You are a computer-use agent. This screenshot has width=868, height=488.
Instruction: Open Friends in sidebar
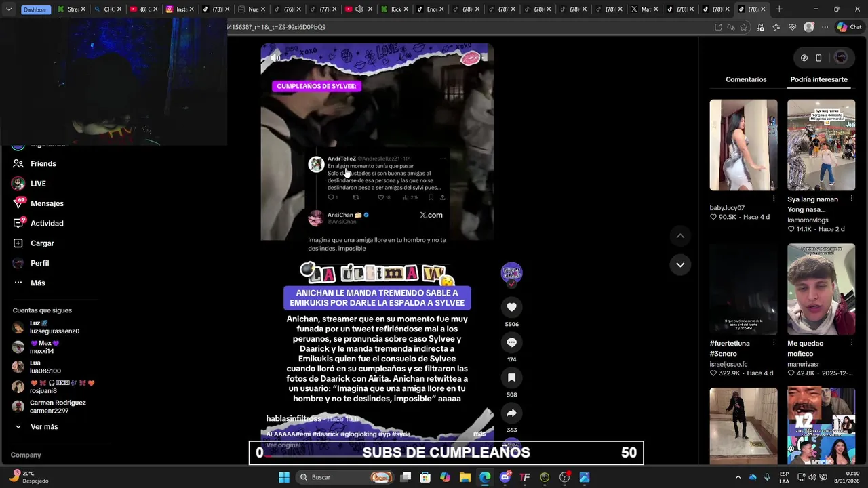coord(43,163)
